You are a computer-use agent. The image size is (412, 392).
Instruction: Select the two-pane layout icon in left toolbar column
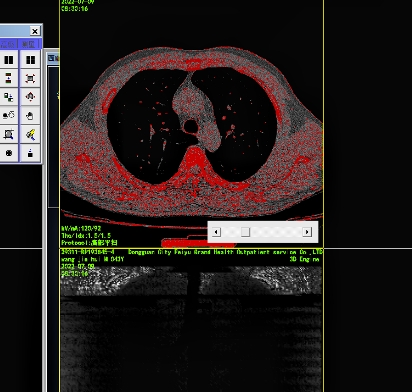(x=9, y=60)
